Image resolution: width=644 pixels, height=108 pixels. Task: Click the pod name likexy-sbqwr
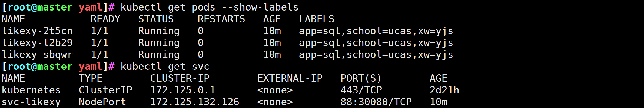[37, 55]
